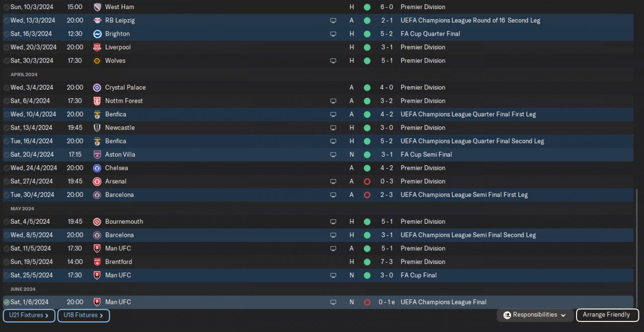Image resolution: width=644 pixels, height=332 pixels.
Task: Click Newcastle's club badge icon
Action: pos(97,128)
